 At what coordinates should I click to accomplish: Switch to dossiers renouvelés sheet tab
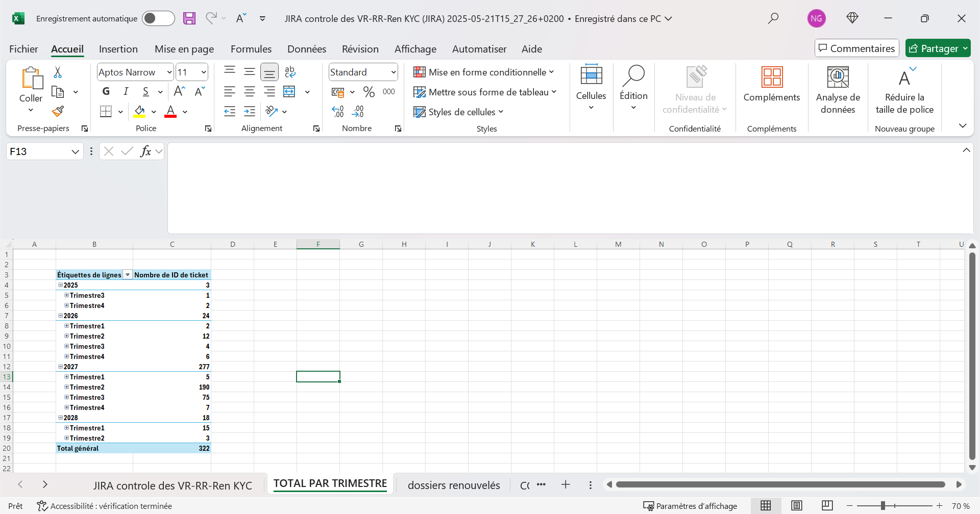coord(453,485)
